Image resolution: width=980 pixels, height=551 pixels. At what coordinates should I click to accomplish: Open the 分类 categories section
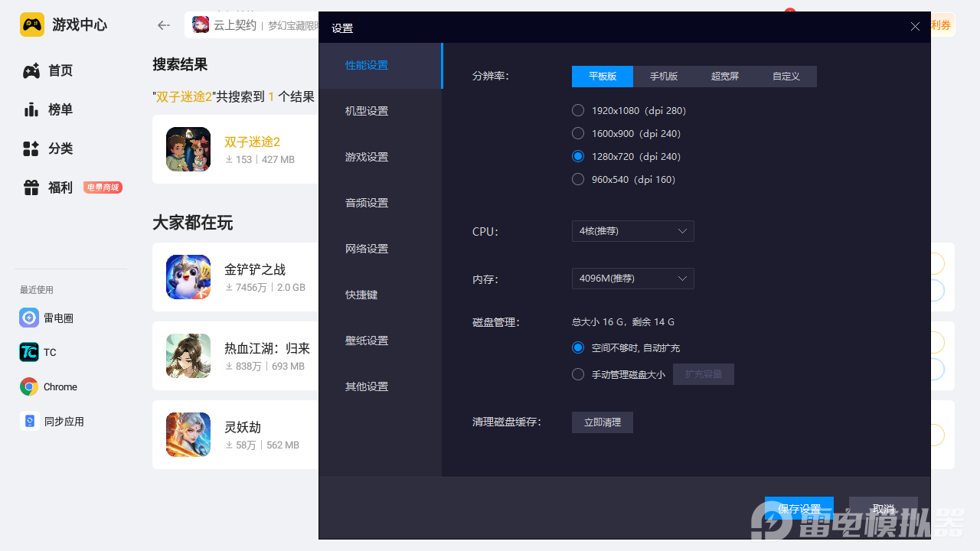click(x=48, y=148)
